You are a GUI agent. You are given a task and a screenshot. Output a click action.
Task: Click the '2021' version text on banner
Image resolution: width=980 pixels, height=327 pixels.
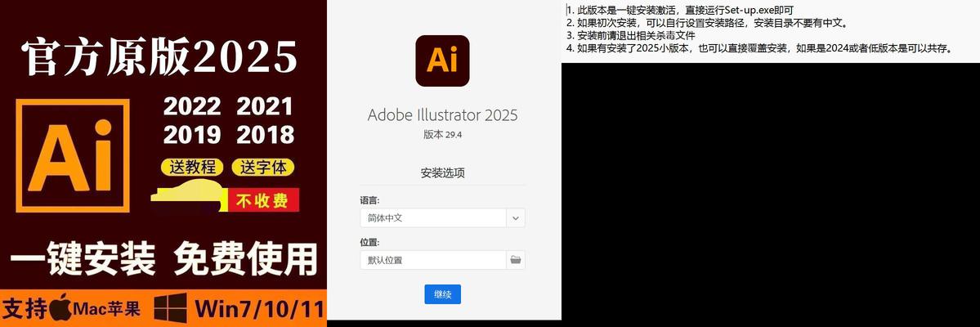265,106
